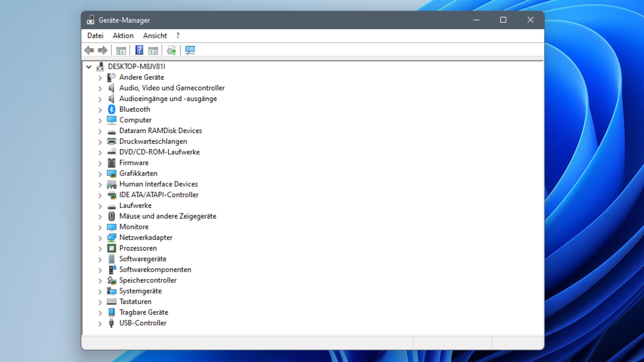Select the Netzwerkadapter tree item
This screenshot has width=644, height=362.
[x=146, y=237]
